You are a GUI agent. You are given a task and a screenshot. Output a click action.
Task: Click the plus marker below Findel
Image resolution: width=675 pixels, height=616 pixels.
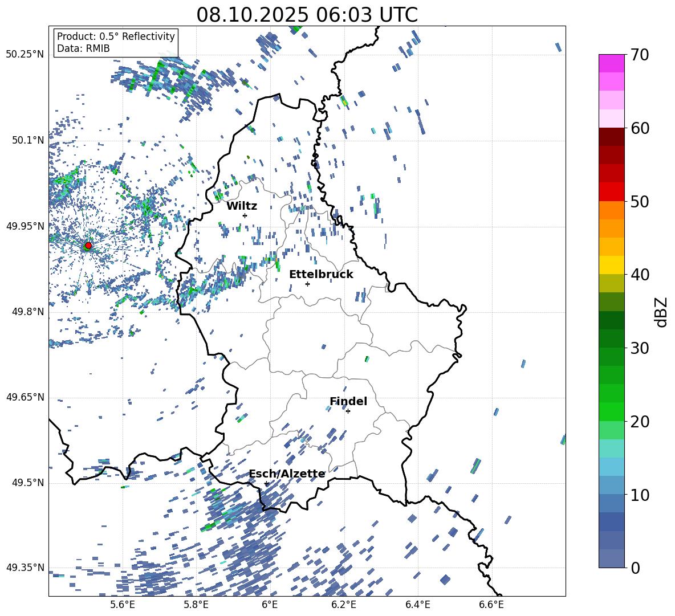pyautogui.click(x=348, y=411)
